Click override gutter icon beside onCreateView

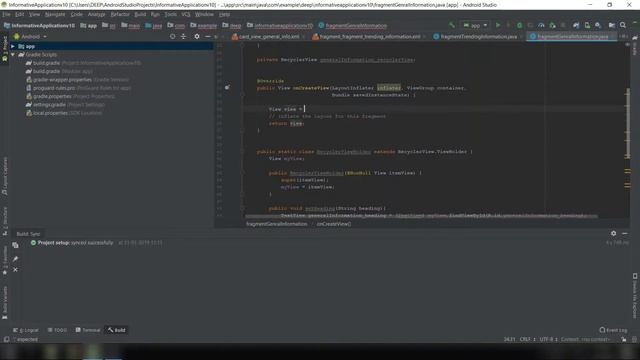[227, 87]
